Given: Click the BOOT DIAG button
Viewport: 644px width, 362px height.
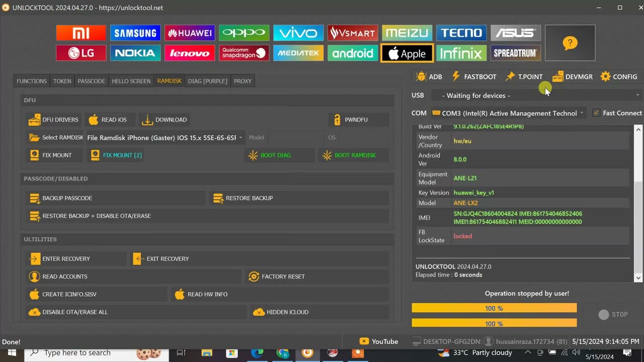Looking at the screenshot, I should point(280,155).
